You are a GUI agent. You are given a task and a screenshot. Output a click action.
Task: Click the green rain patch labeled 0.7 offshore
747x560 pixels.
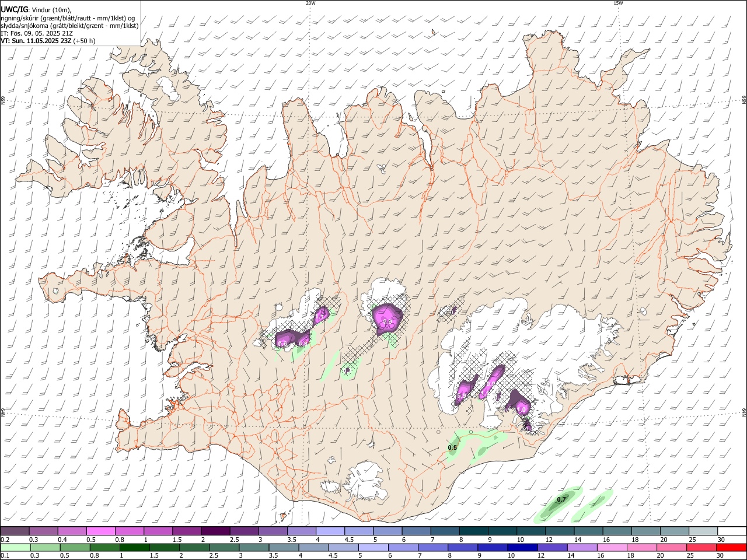point(559,504)
